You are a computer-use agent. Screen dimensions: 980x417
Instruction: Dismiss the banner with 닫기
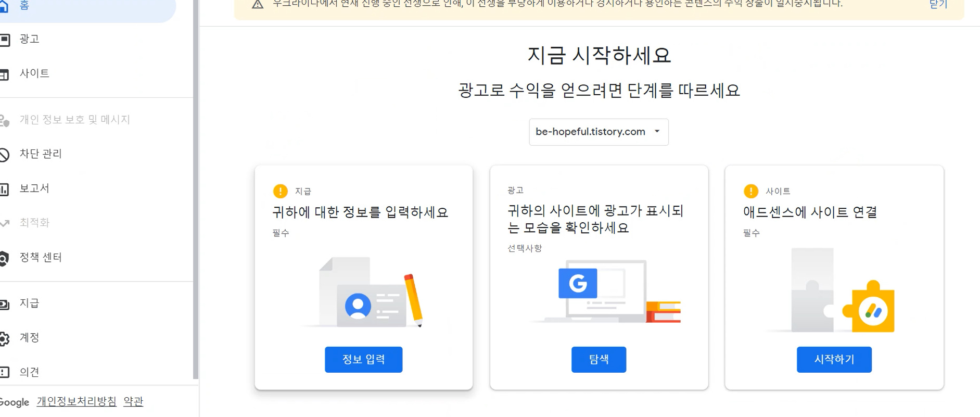tap(938, 4)
